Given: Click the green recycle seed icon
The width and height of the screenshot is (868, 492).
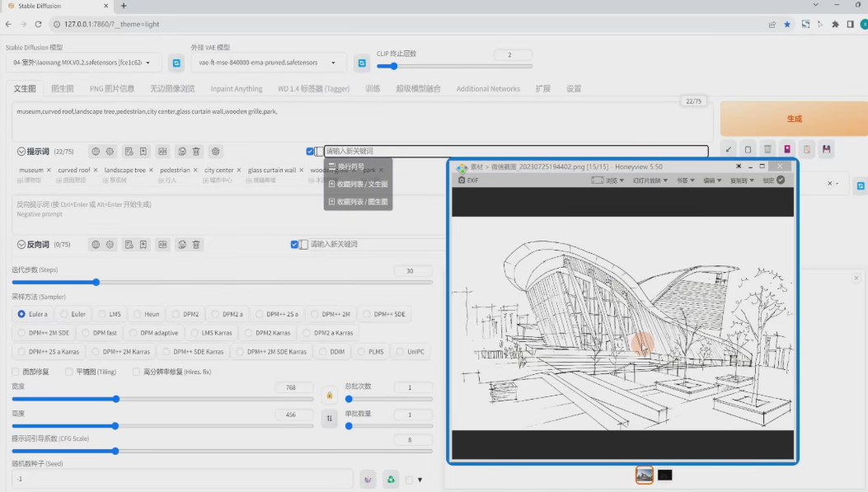Looking at the screenshot, I should (390, 480).
